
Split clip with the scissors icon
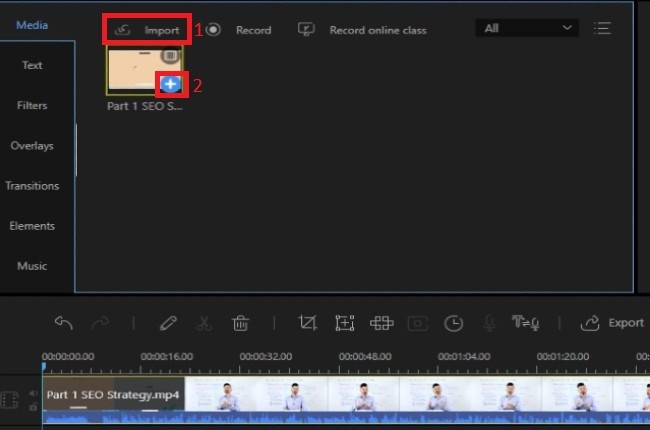pyautogui.click(x=204, y=323)
